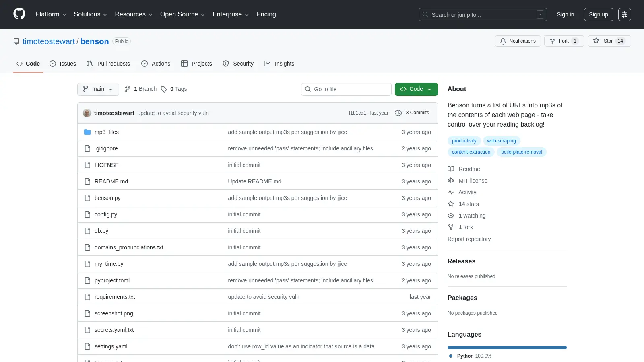Open the commit history clock icon

coord(398,113)
